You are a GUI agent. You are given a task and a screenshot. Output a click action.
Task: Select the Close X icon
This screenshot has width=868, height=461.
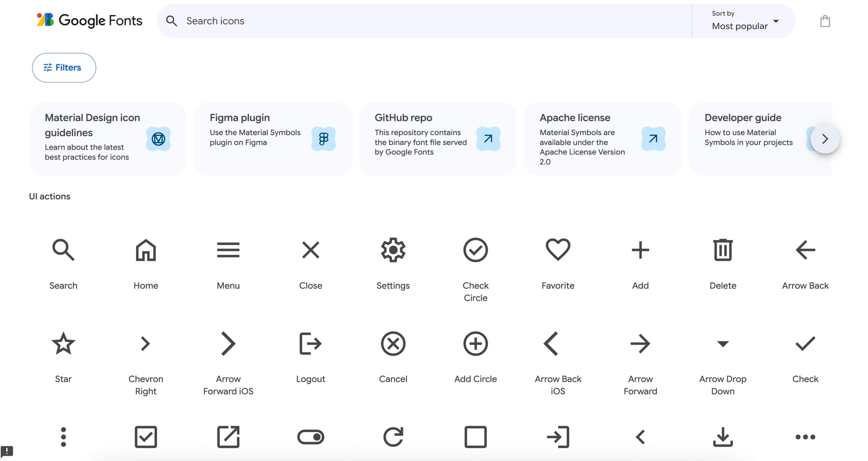(x=311, y=250)
